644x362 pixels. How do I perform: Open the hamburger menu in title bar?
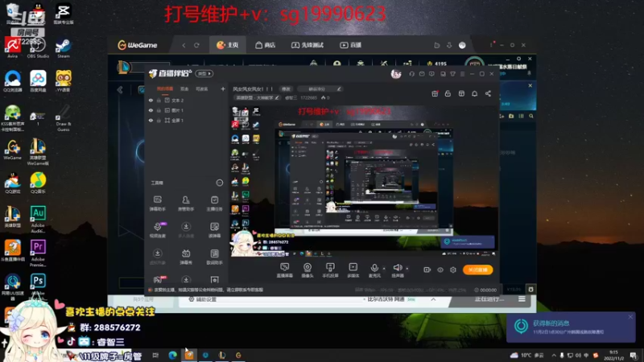point(462,74)
